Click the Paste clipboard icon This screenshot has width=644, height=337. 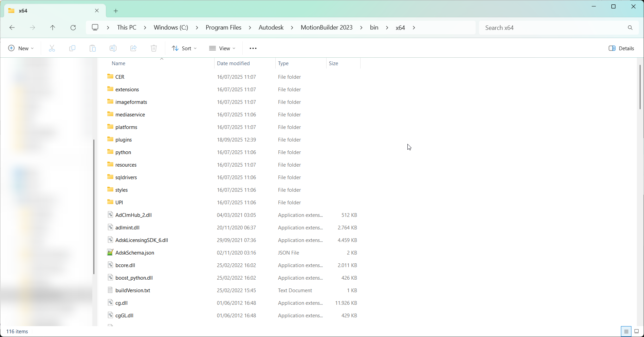click(93, 48)
